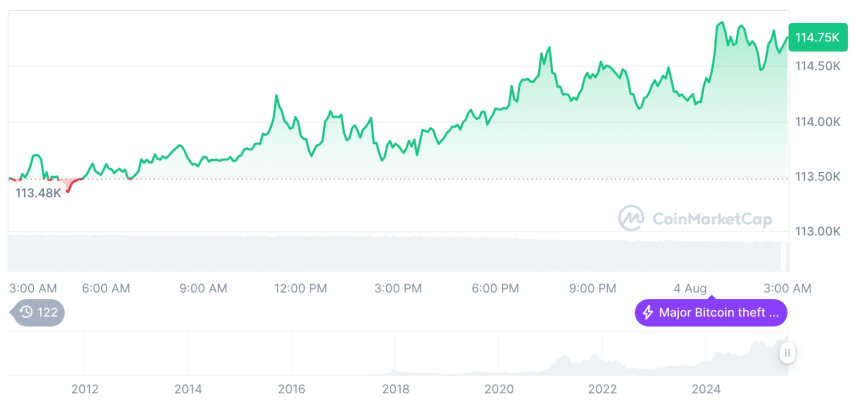Click the "4 Aug" date axis label
860x401 pixels.
[690, 288]
